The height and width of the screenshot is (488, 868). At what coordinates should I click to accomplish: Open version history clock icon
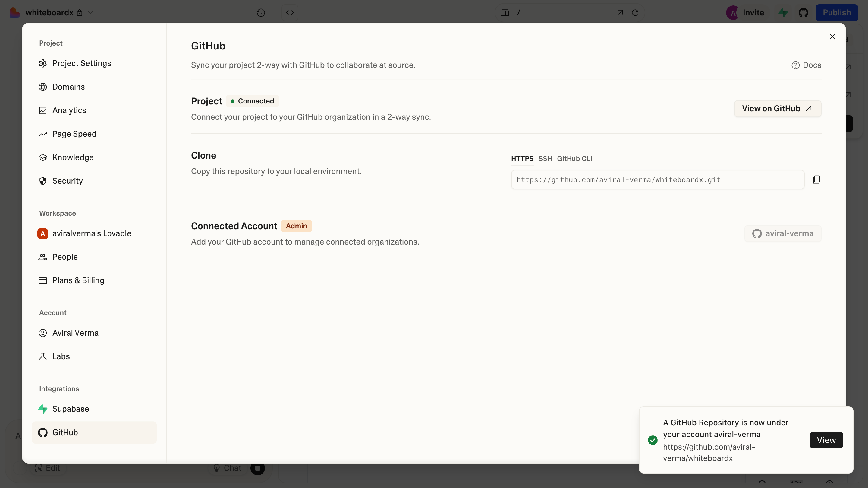click(x=261, y=12)
